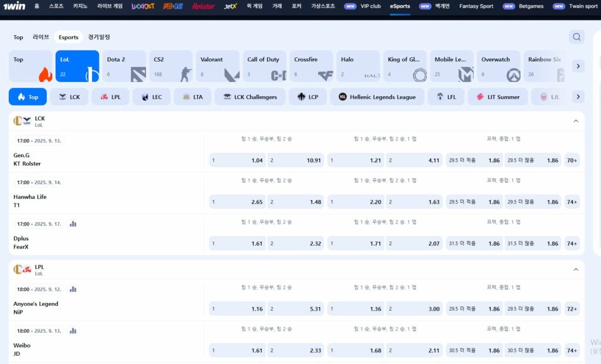The image size is (601, 364).
Task: Select the Overwatch game tile
Action: coord(499,66)
